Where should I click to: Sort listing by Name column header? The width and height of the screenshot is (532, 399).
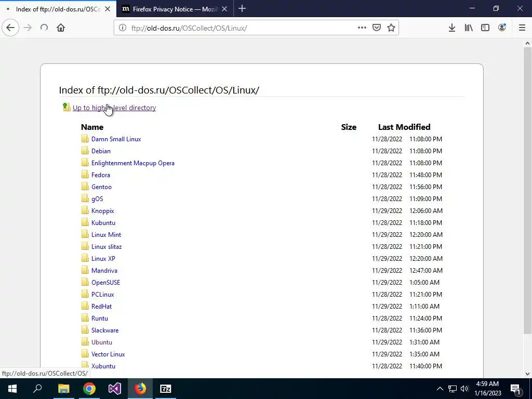[92, 127]
